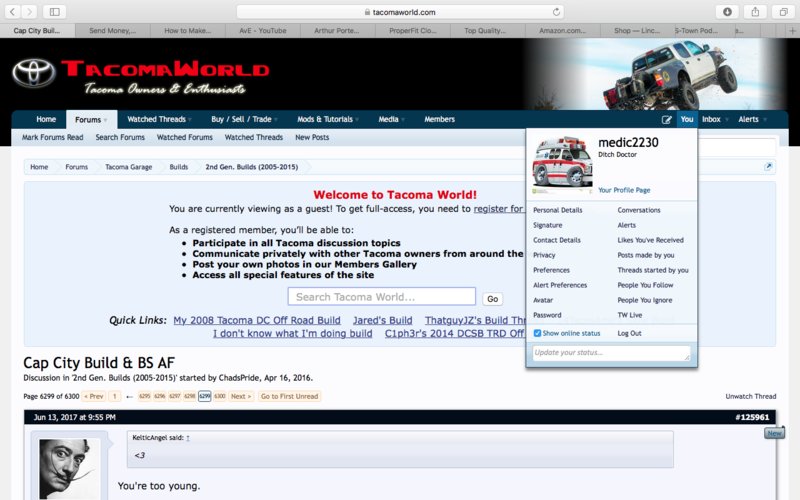
Task: Switch to Amazon.com browser tab
Action: click(562, 31)
